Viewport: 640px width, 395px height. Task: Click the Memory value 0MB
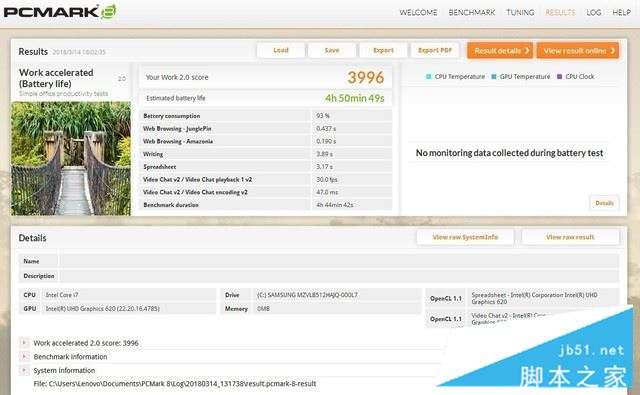point(263,308)
